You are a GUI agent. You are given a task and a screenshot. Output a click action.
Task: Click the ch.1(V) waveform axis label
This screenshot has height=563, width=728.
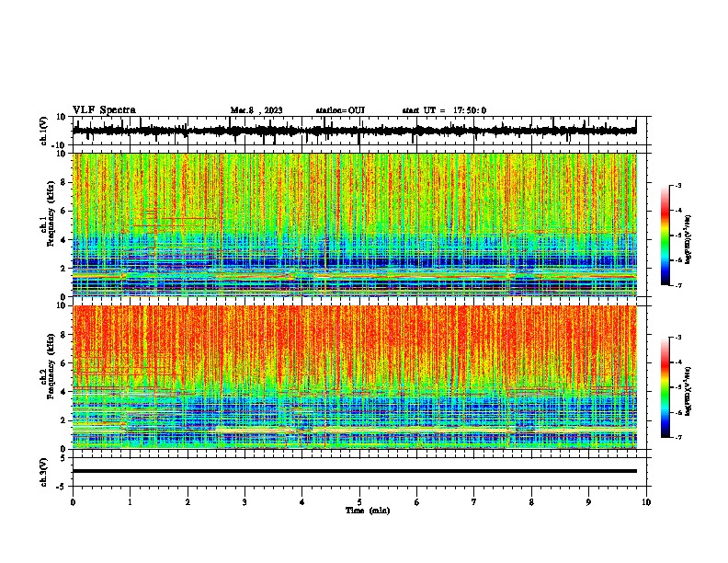44,131
